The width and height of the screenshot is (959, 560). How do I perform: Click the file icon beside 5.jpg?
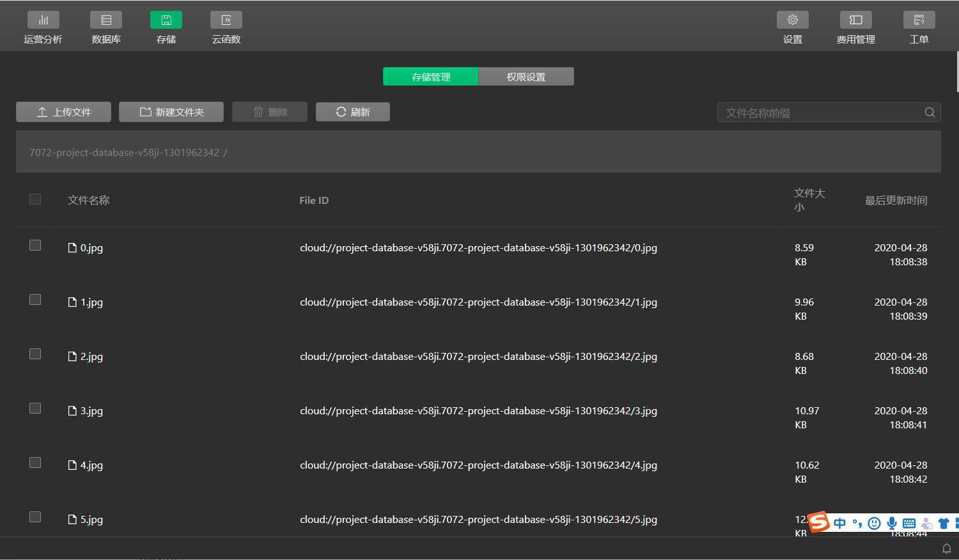click(x=72, y=519)
